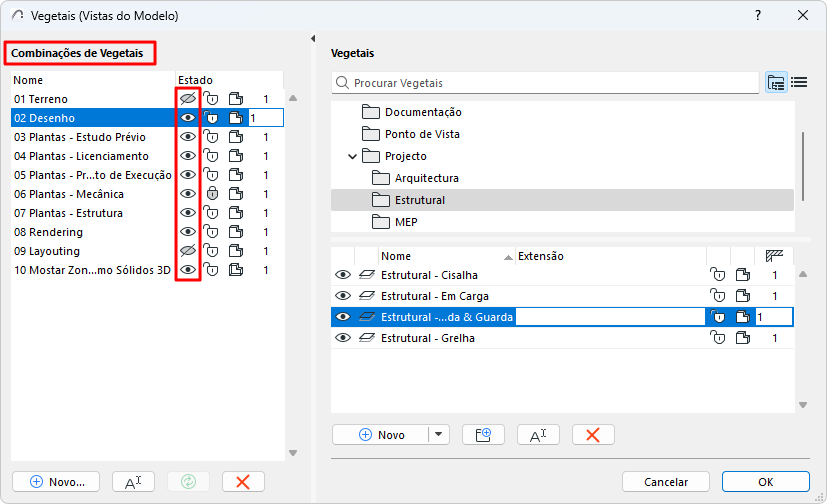This screenshot has width=827, height=504.
Task: Click the new layer folder icon button
Action: [x=483, y=434]
